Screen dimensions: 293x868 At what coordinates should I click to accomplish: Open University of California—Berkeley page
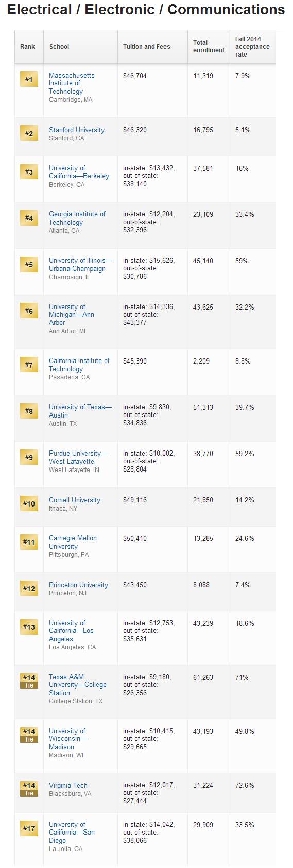click(79, 172)
